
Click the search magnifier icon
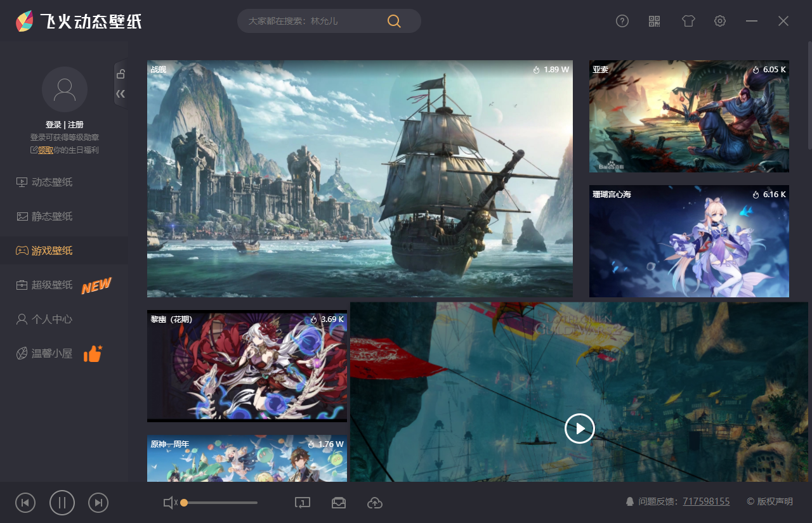[x=394, y=21]
